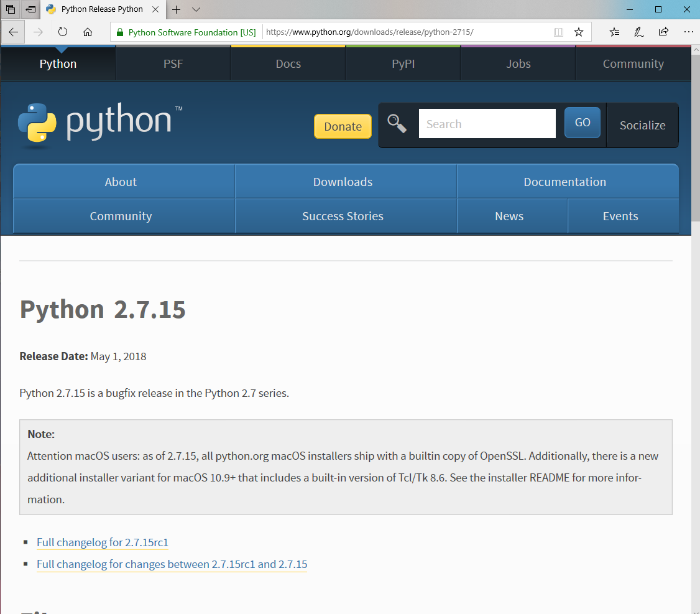Click the yellow Donate button

(343, 126)
